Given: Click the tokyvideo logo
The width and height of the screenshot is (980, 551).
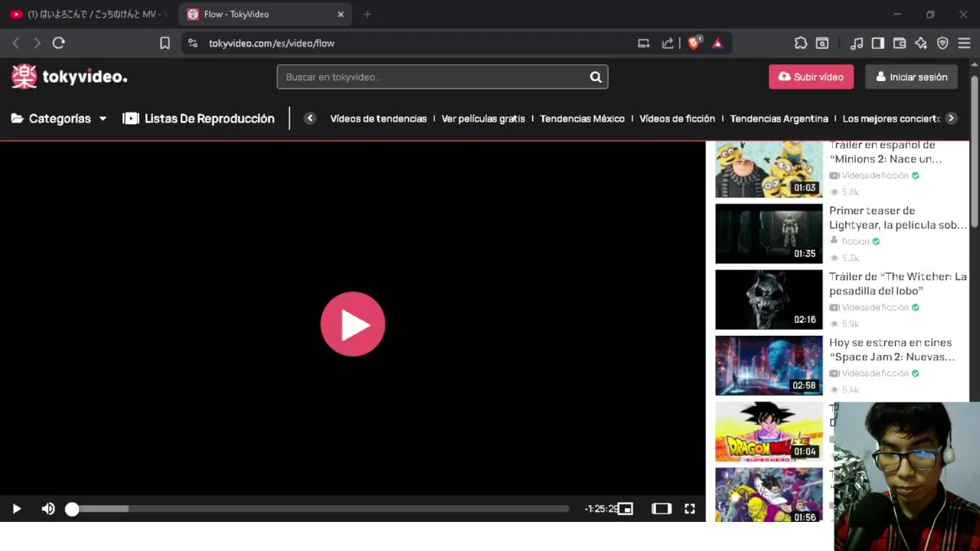Looking at the screenshot, I should pos(69,77).
